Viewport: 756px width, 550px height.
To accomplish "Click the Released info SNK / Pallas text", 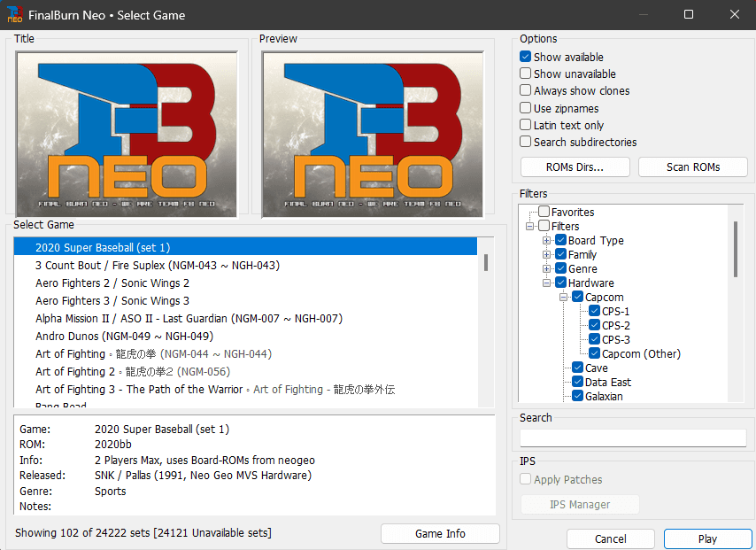I will pos(203,476).
